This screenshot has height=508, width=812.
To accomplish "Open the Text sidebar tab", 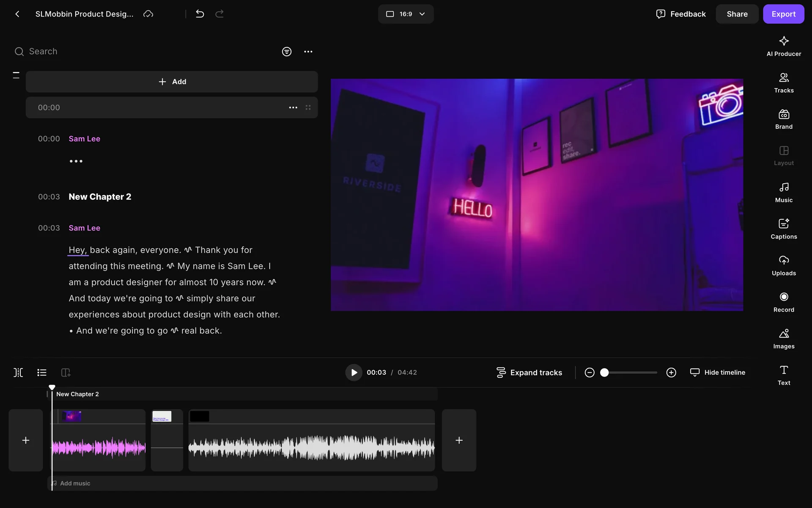I will point(783,375).
